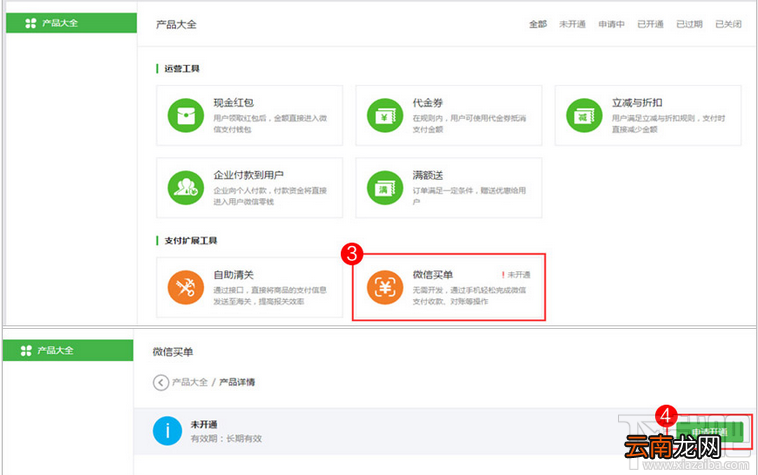Image resolution: width=758 pixels, height=475 pixels.
Task: Click the green 申请开通 button
Action: click(x=709, y=431)
